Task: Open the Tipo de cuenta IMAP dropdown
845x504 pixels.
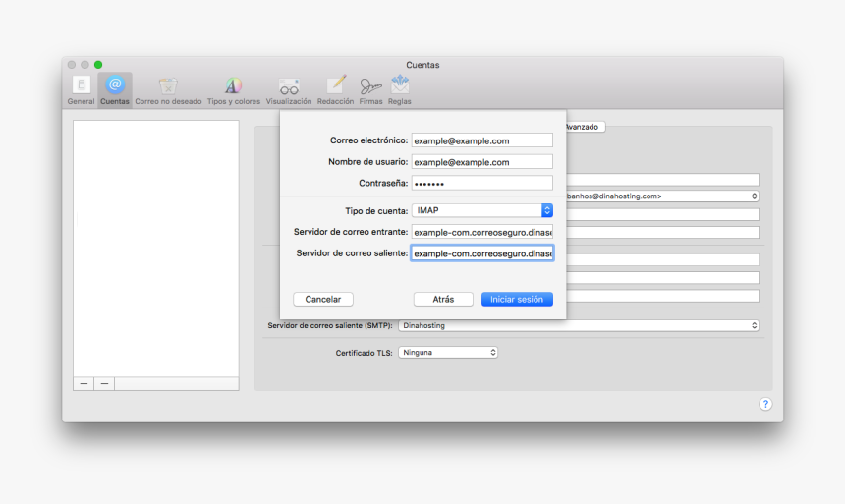Action: (x=482, y=210)
